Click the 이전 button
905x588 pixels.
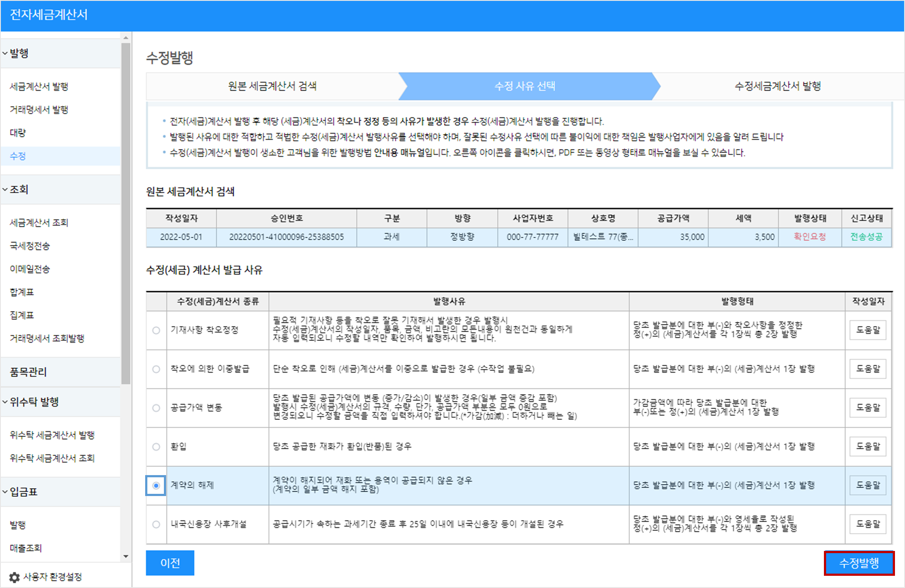click(170, 563)
